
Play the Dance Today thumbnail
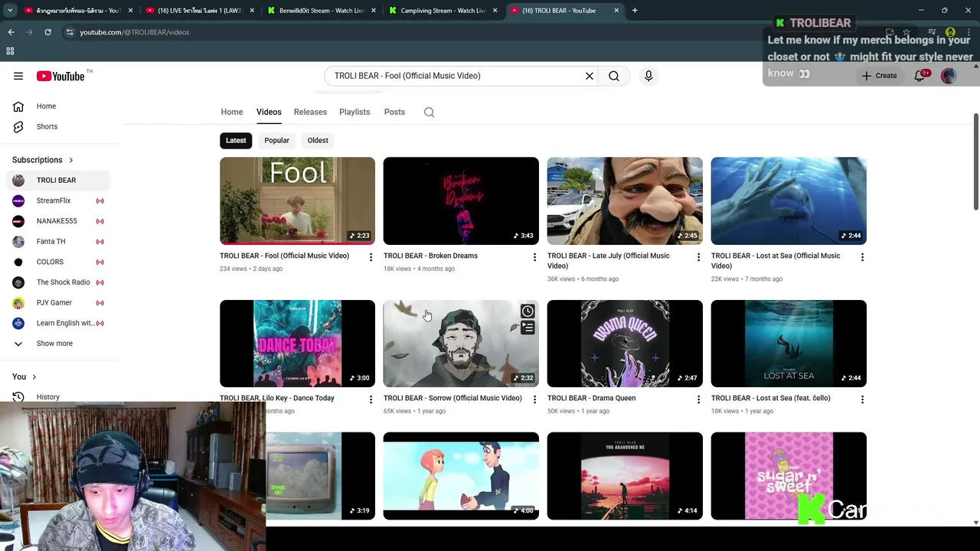click(297, 344)
